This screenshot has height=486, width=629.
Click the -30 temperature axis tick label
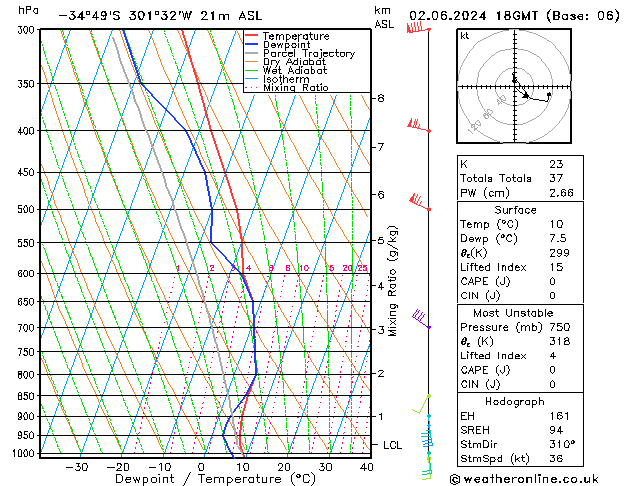tap(77, 467)
